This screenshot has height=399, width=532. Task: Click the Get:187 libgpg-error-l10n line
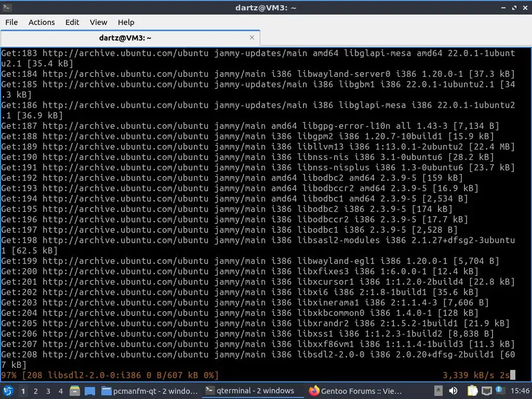pos(250,126)
